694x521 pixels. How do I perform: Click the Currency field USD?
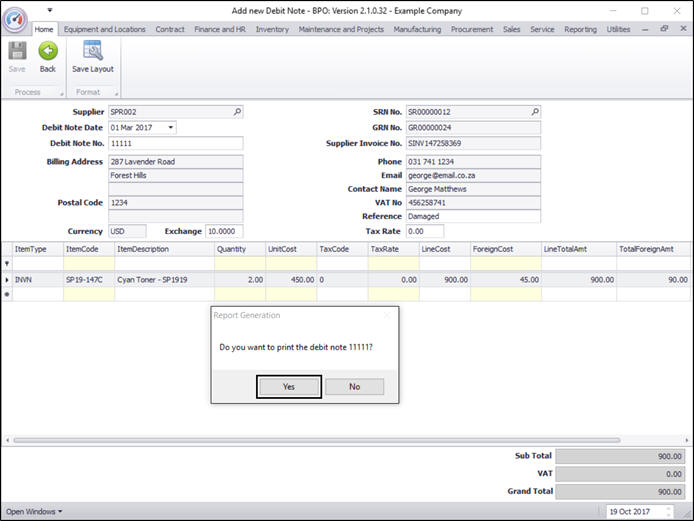point(127,232)
